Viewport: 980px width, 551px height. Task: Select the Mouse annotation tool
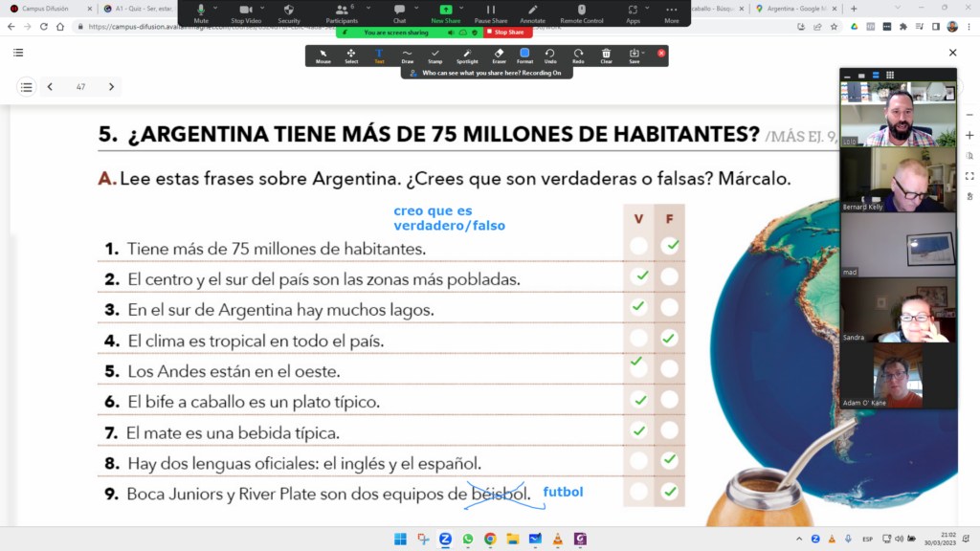pos(323,56)
